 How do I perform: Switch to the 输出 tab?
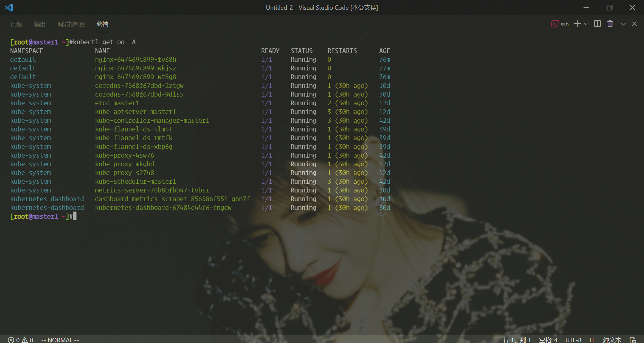click(40, 24)
